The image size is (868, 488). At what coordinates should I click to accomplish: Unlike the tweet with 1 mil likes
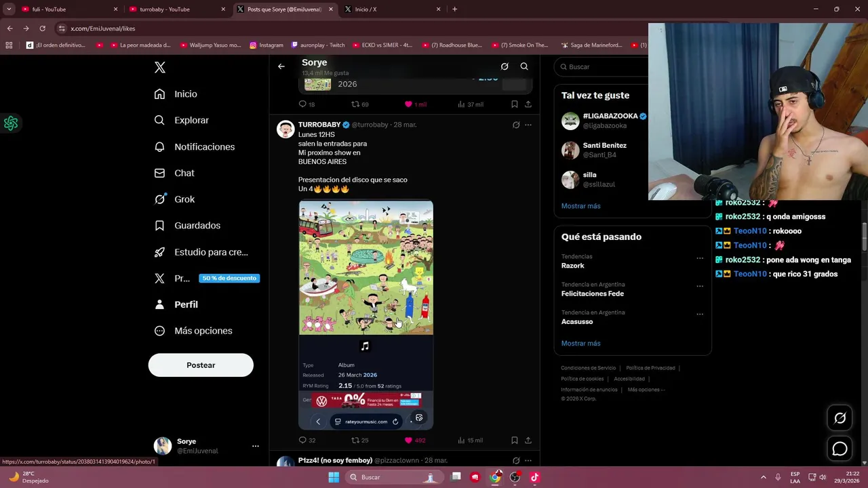(408, 104)
